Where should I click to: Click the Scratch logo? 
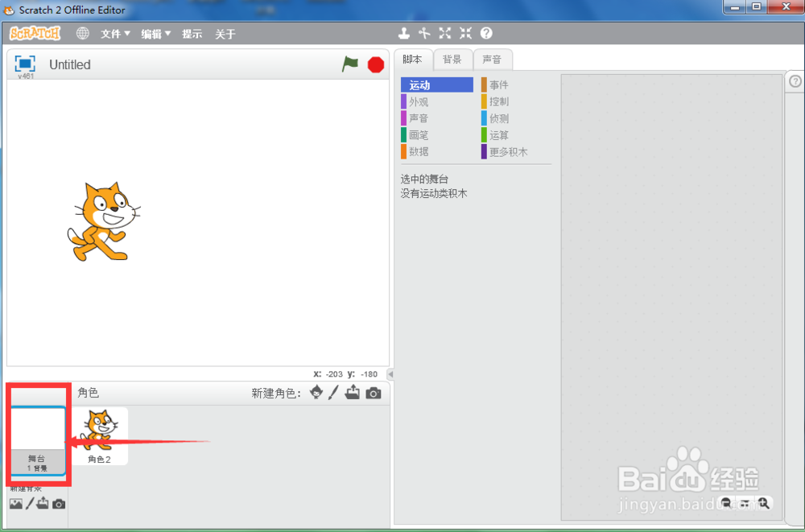pos(35,33)
